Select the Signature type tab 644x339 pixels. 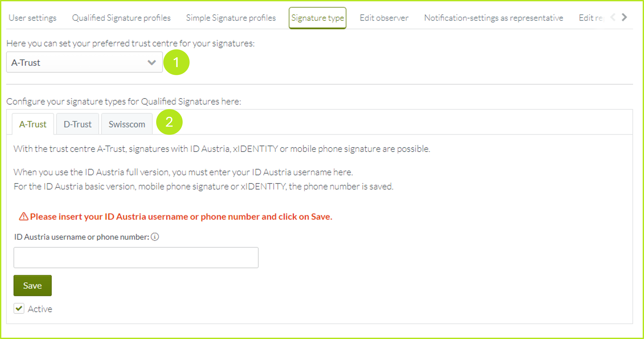(317, 18)
